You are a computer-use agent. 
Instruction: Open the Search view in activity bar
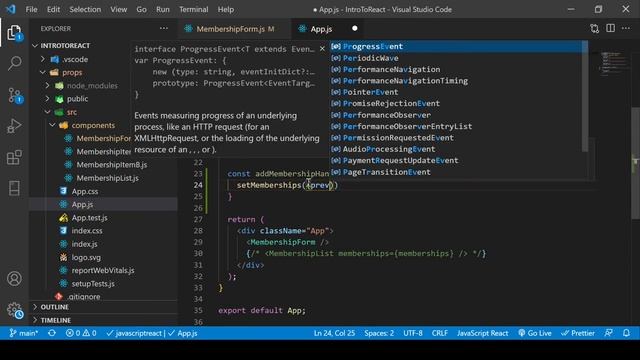14,63
